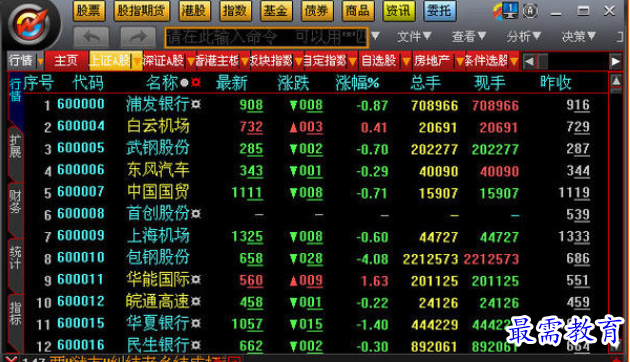Go forward with the right arrow button
Image resolution: width=630 pixels, height=362 pixels.
(138, 38)
